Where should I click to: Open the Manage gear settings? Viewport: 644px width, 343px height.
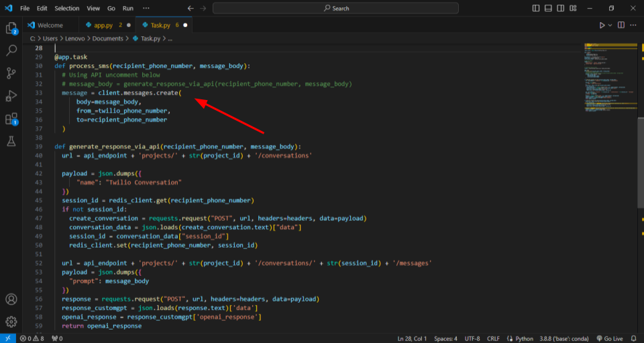point(11,322)
